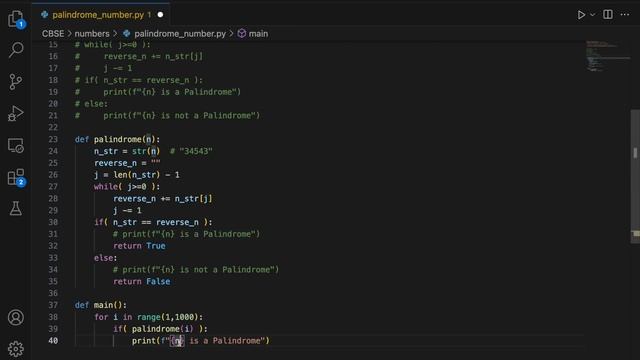This screenshot has height=360, width=640.
Task: Click line number 37 in the gutter
Action: pyautogui.click(x=53, y=305)
